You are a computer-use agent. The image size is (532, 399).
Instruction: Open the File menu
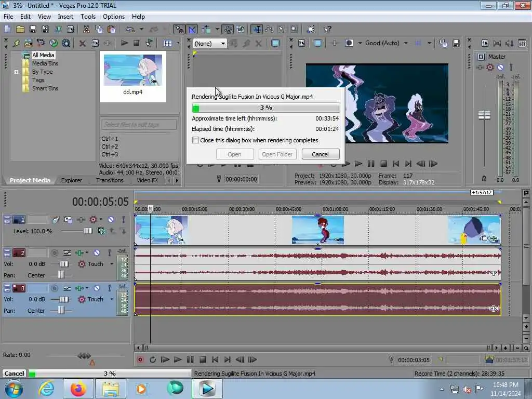pos(8,16)
